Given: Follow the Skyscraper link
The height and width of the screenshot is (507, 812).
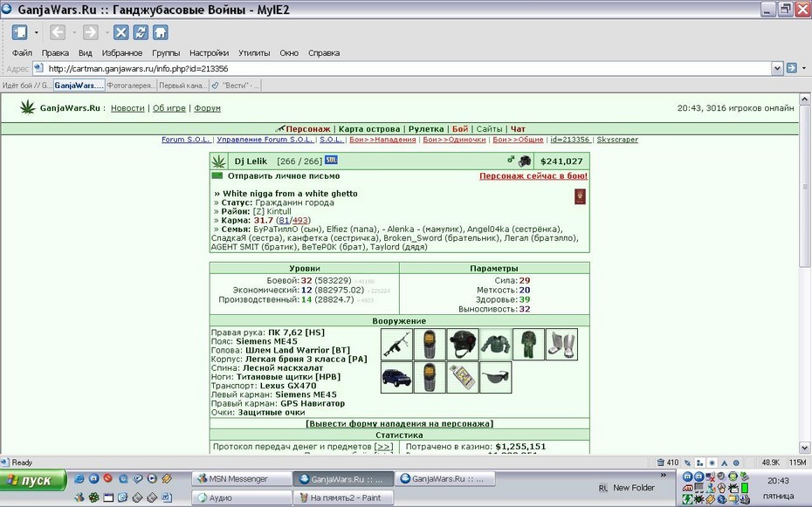Looking at the screenshot, I should tap(617, 140).
